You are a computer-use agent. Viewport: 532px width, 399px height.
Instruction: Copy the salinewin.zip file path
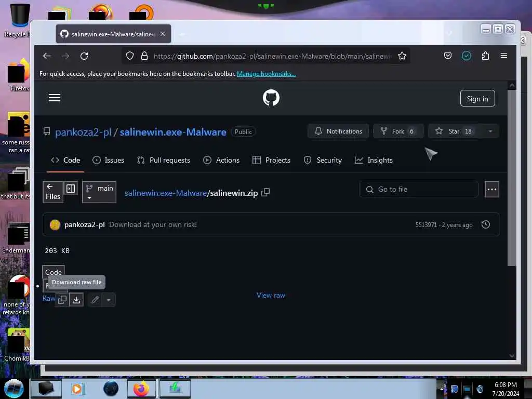[265, 192]
